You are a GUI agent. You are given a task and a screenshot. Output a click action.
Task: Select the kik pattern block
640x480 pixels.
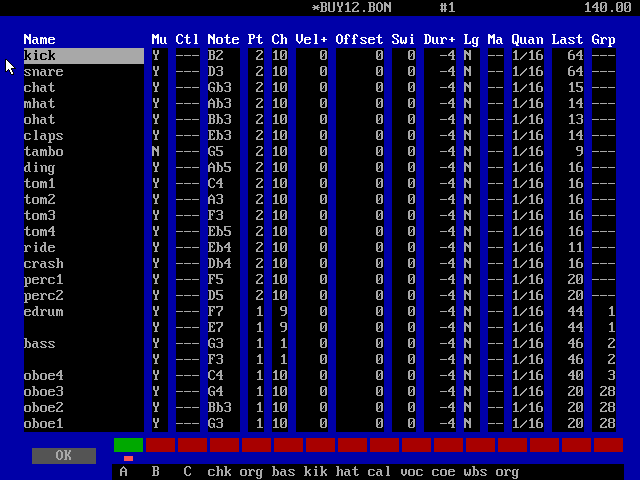tap(320, 445)
